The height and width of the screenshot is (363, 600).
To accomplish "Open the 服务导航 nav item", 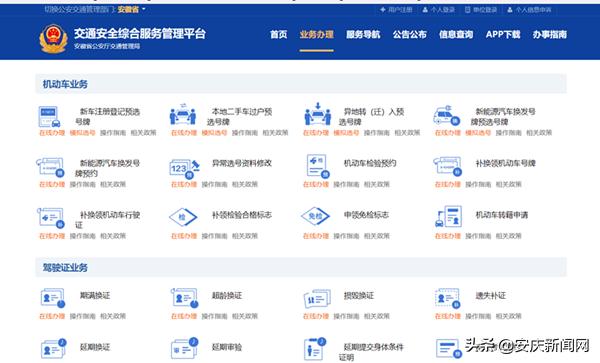I will [363, 34].
